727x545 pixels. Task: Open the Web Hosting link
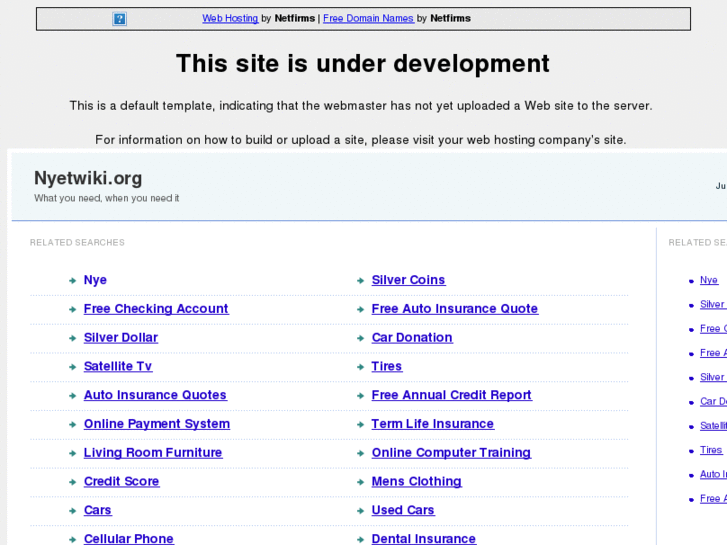point(230,19)
